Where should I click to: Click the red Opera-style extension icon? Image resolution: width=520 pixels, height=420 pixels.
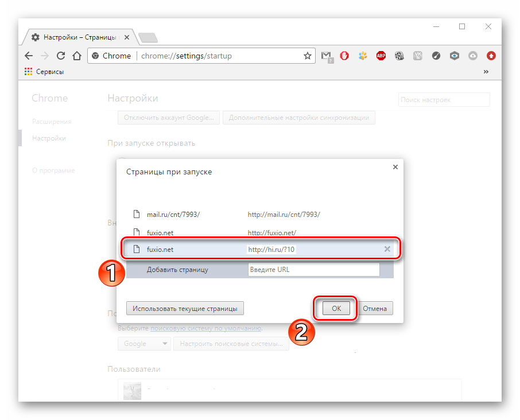344,56
